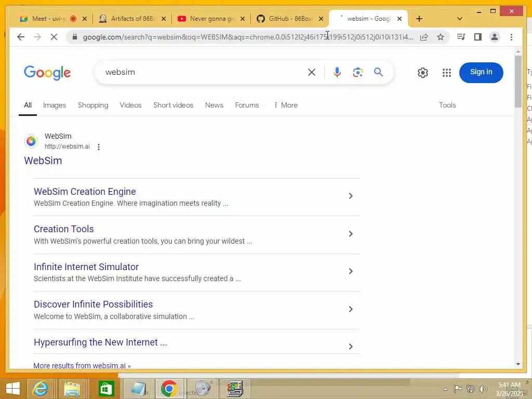532x399 pixels.
Task: Open the Windows Store from taskbar
Action: coord(106,389)
